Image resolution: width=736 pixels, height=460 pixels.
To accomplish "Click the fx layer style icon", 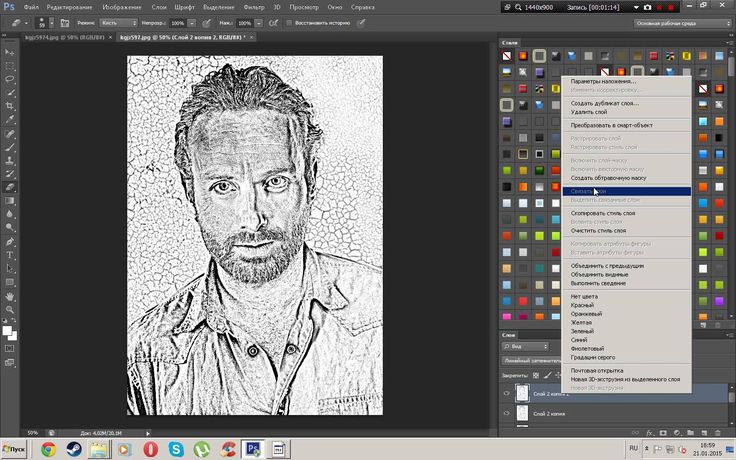I will 649,432.
